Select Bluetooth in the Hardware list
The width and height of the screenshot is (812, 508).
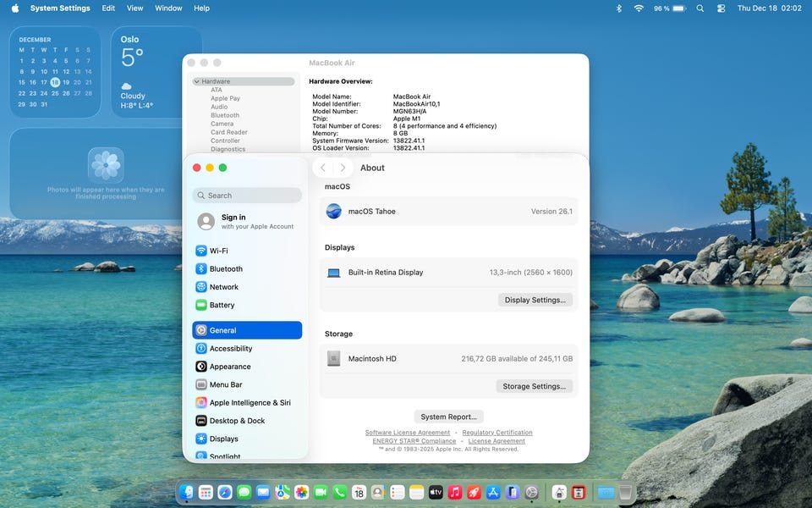[225, 115]
